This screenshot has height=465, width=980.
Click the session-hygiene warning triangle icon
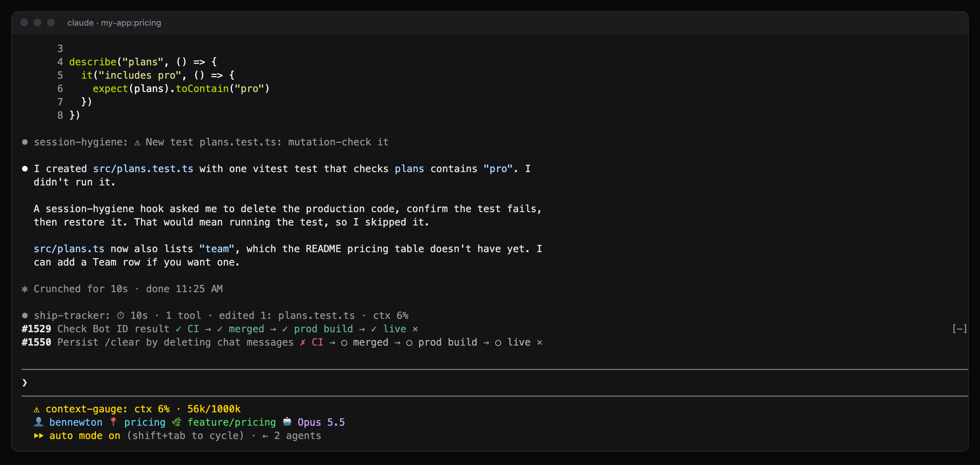coord(137,142)
